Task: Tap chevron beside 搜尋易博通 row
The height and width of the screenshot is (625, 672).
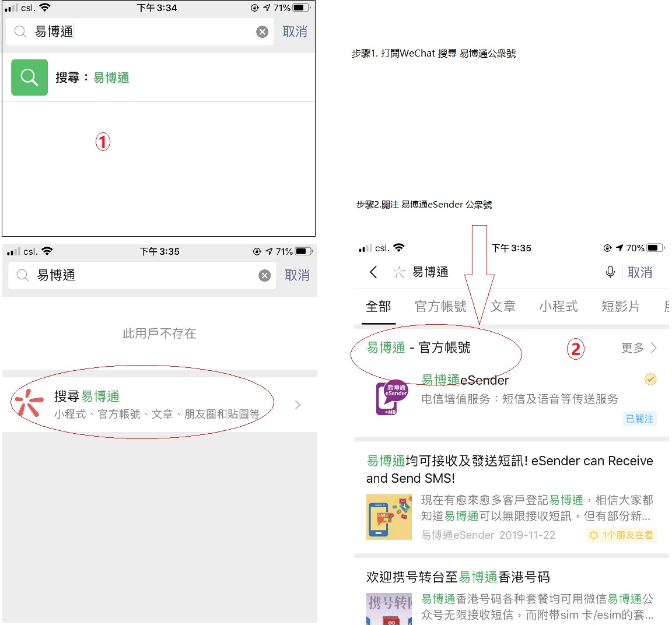Action: pyautogui.click(x=298, y=405)
